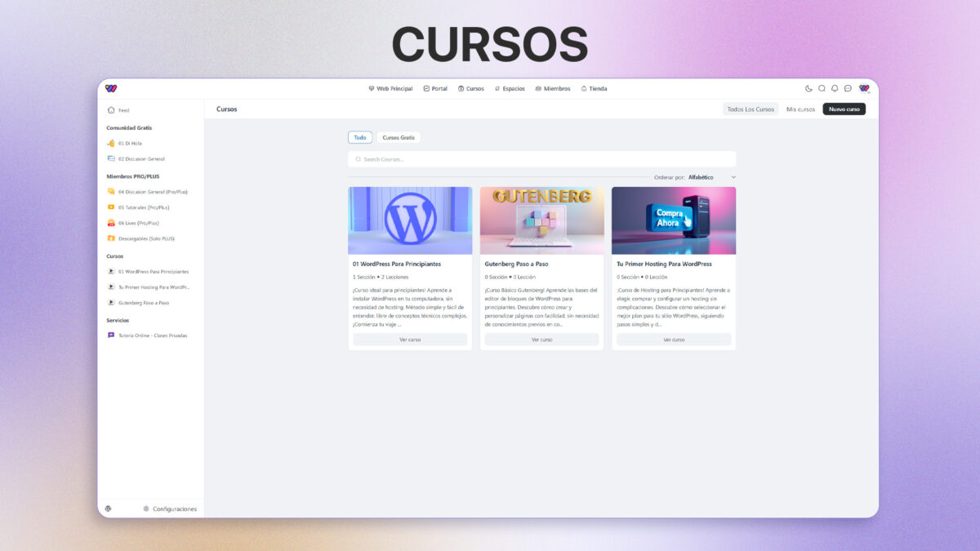Screen dimensions: 980x551
Task: Open the Tu Primer Hosting course thumbnail
Action: (673, 220)
